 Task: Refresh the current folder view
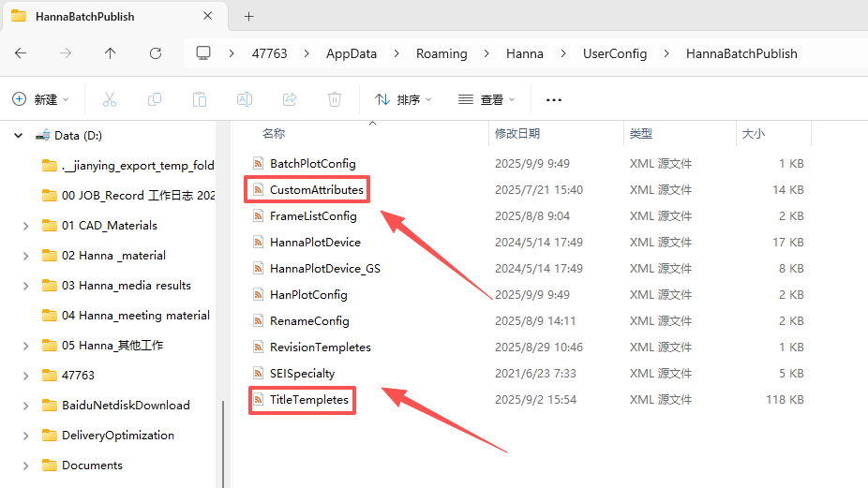156,53
